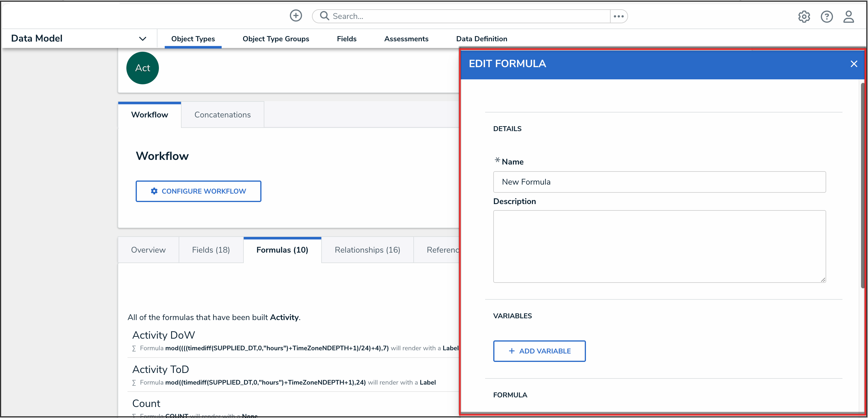Click the Configure Workflow button
The width and height of the screenshot is (868, 418).
198,191
